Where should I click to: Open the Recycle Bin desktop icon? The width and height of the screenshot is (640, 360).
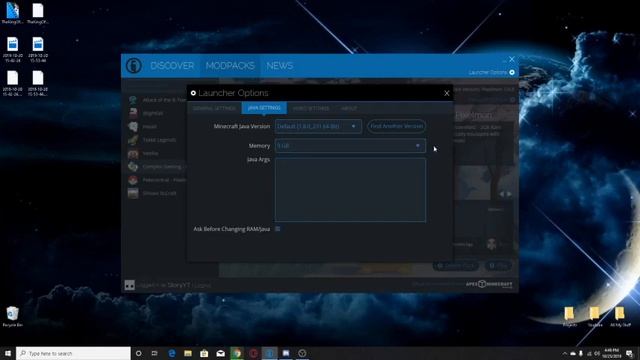[x=12, y=317]
